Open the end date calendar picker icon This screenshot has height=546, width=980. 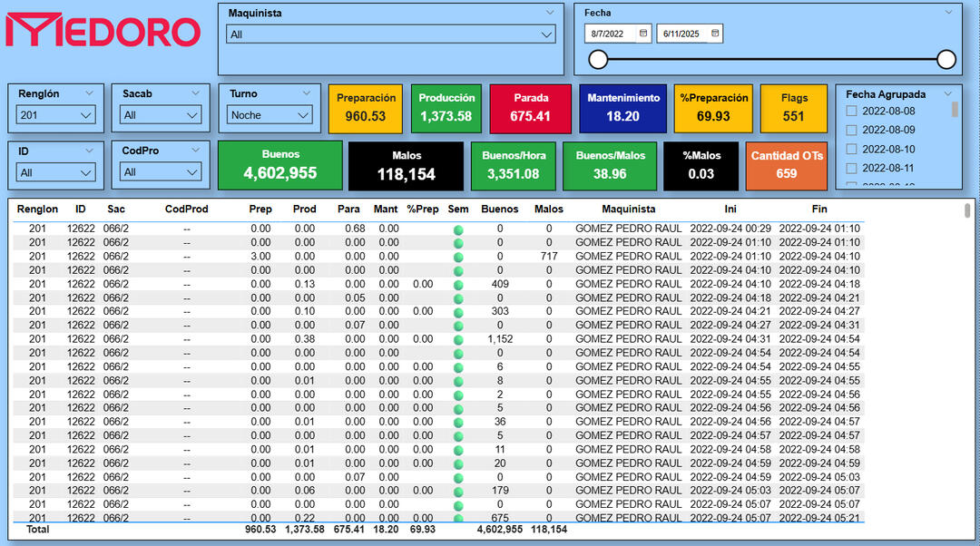click(x=715, y=34)
